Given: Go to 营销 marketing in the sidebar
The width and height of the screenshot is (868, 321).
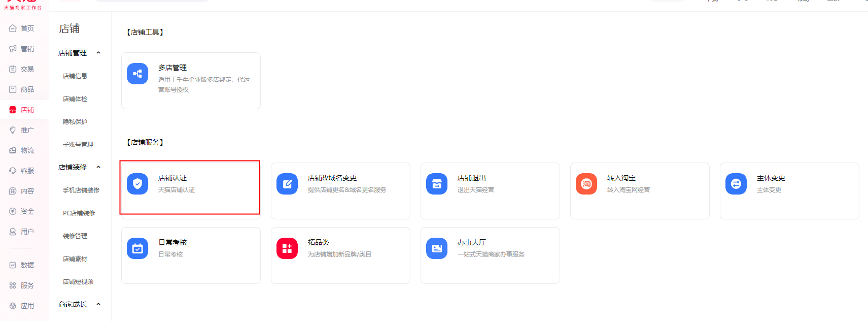Looking at the screenshot, I should point(22,49).
